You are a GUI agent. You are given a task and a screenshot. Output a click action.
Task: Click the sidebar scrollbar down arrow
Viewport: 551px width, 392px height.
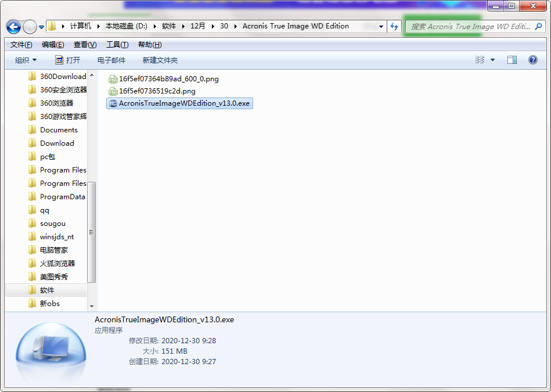(92, 306)
